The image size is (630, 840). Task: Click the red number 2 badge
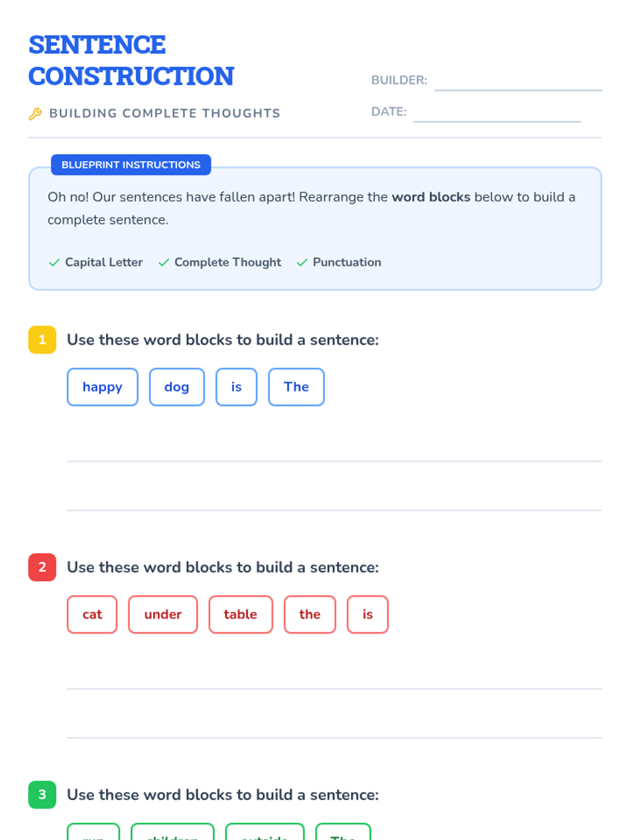tap(42, 567)
